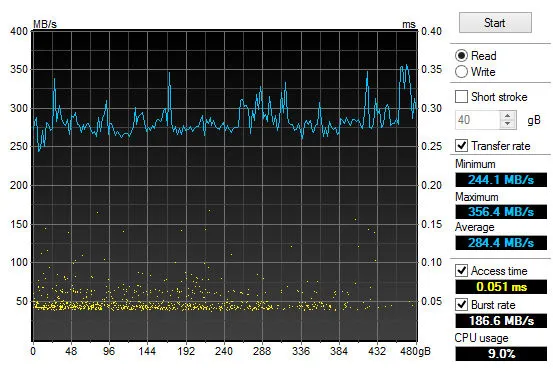
Task: Select the Read radio button
Action: click(462, 56)
